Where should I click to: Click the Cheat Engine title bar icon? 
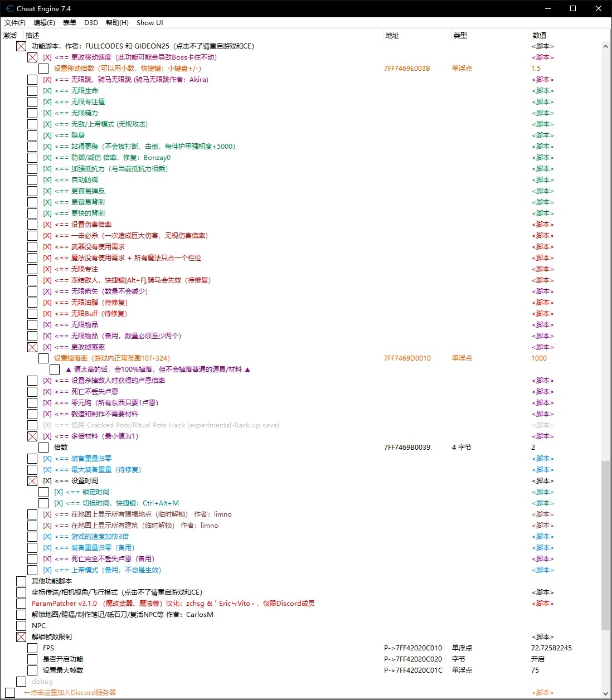click(x=9, y=8)
